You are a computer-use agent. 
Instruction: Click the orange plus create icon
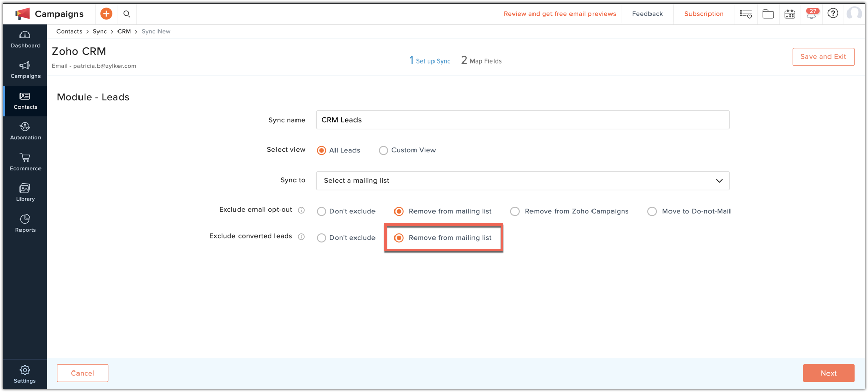pos(106,14)
